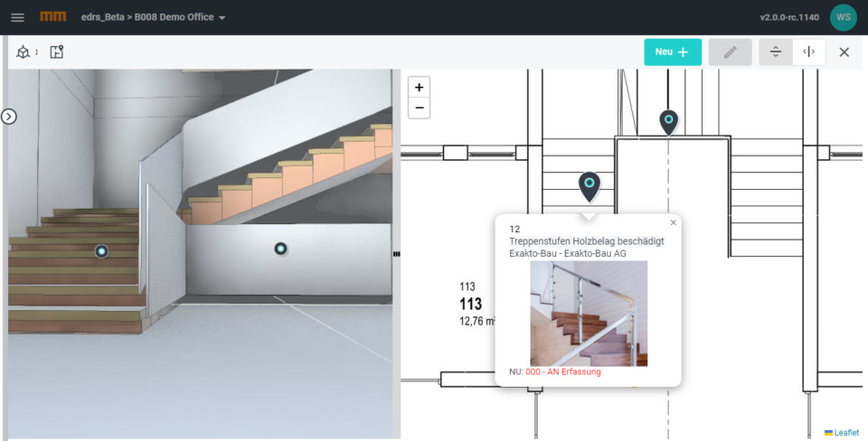This screenshot has height=441, width=868.
Task: Click the map pin above the popup
Action: [x=589, y=184]
